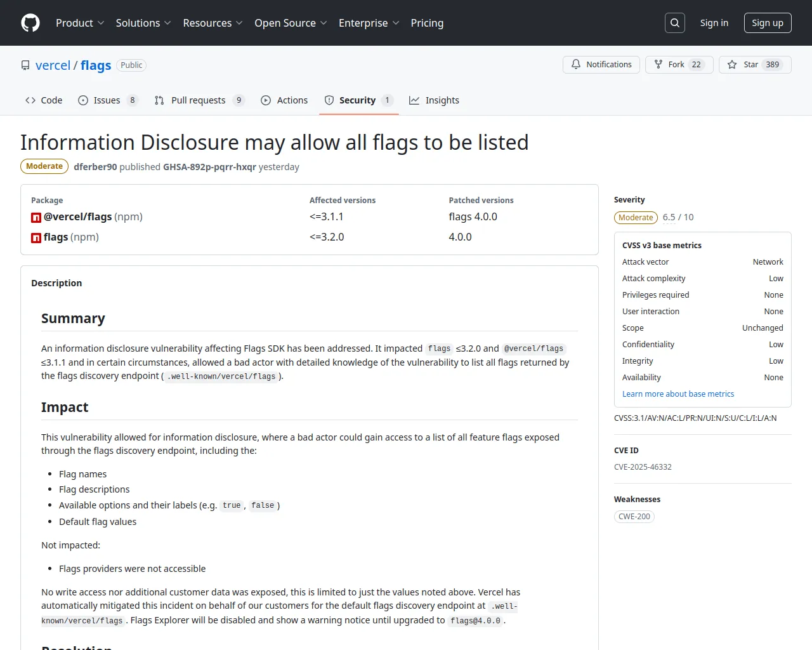This screenshot has width=812, height=650.
Task: Click affected version '<=3.1.1'
Action: (327, 217)
